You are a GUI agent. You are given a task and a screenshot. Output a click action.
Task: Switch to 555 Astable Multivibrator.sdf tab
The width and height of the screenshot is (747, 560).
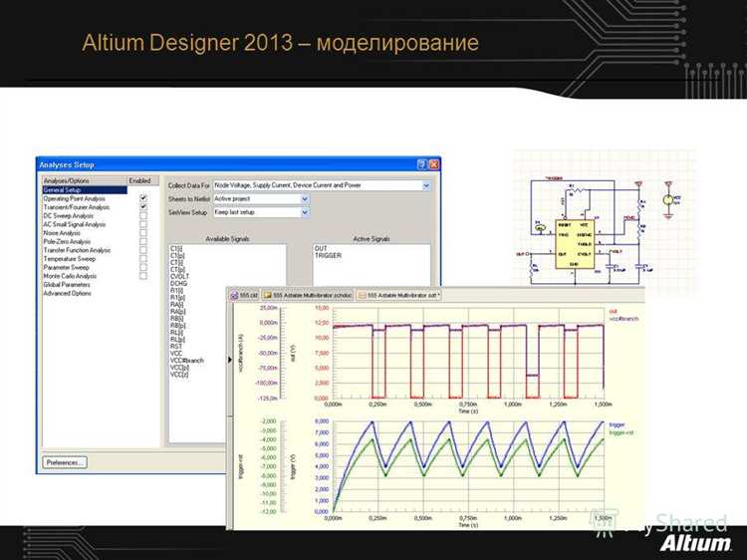(398, 296)
